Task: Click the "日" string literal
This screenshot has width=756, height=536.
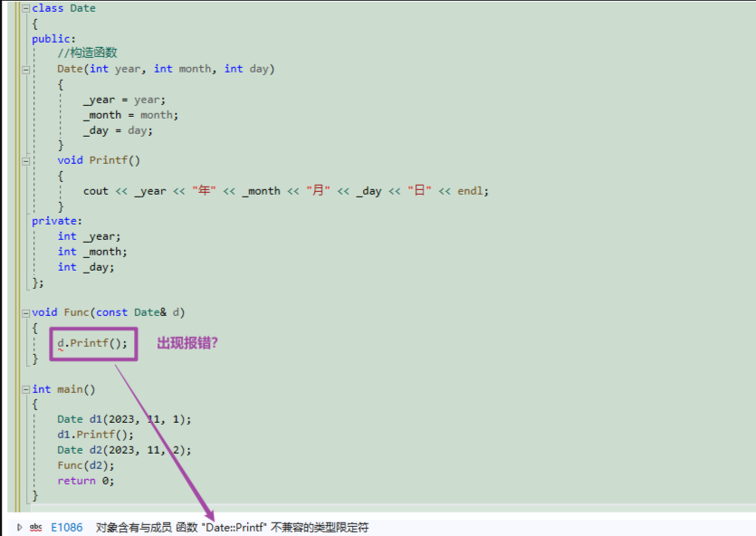Action: click(419, 191)
